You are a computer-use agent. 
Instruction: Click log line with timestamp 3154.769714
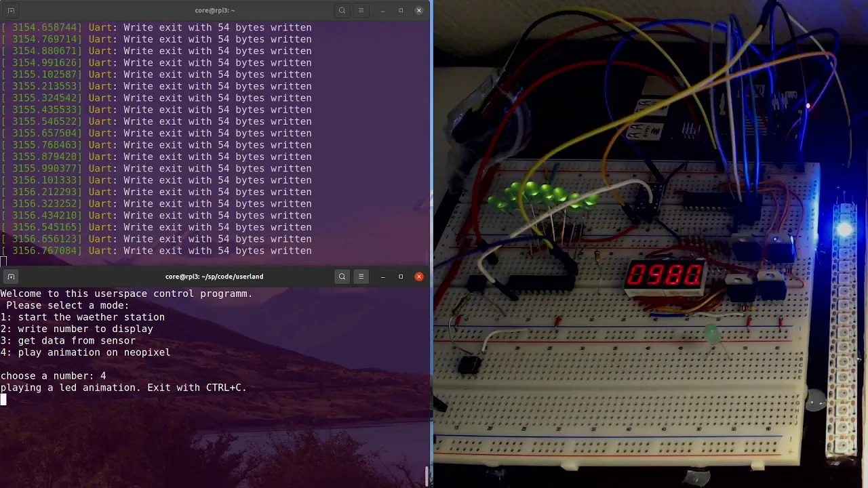pyautogui.click(x=157, y=39)
